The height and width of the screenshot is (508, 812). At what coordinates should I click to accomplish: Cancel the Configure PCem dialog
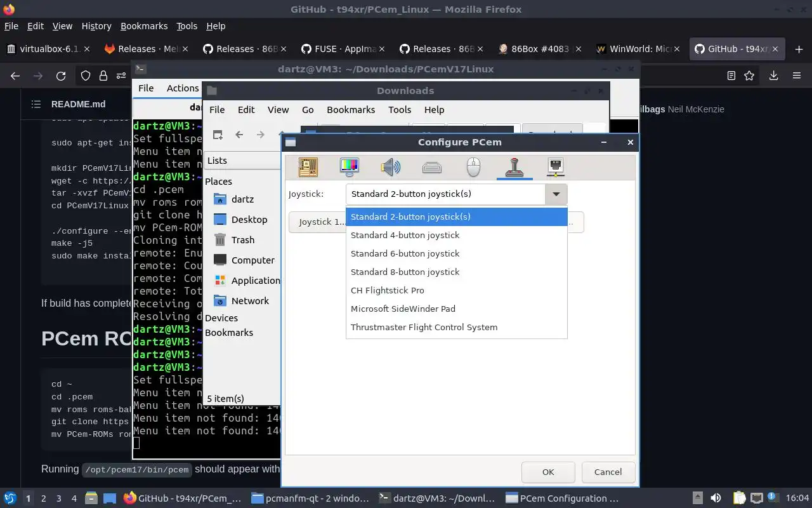(x=608, y=472)
